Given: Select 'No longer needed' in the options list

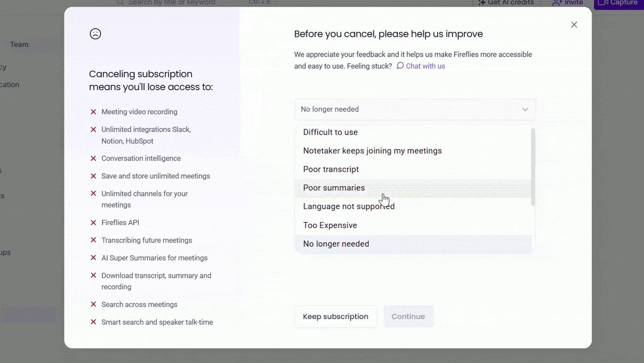Looking at the screenshot, I should [x=413, y=244].
